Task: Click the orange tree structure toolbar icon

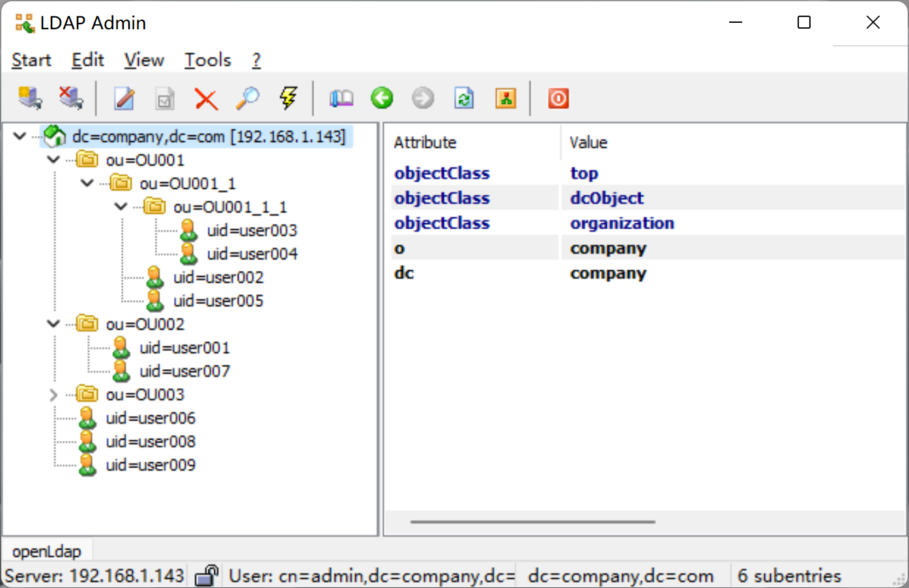Action: pos(506,98)
